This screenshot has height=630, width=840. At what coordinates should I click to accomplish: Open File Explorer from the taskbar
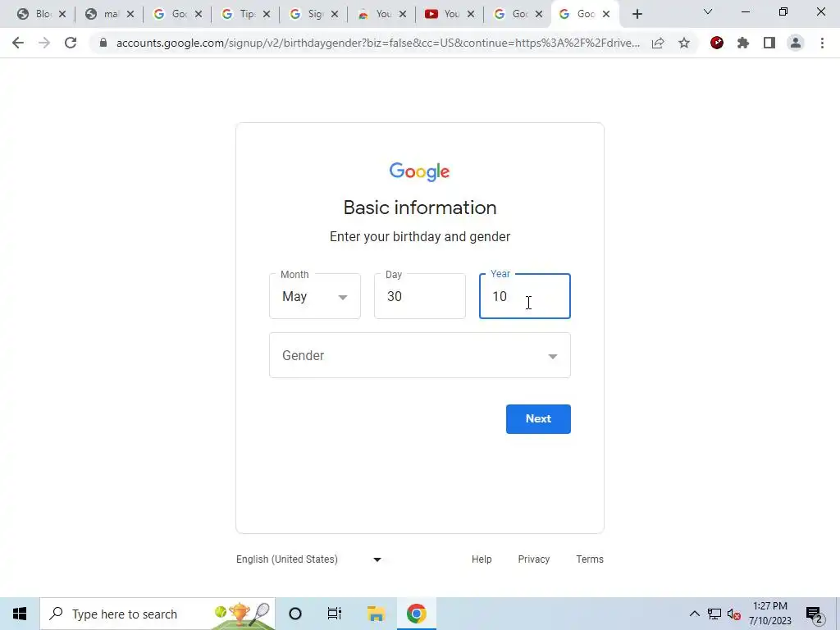(x=376, y=614)
